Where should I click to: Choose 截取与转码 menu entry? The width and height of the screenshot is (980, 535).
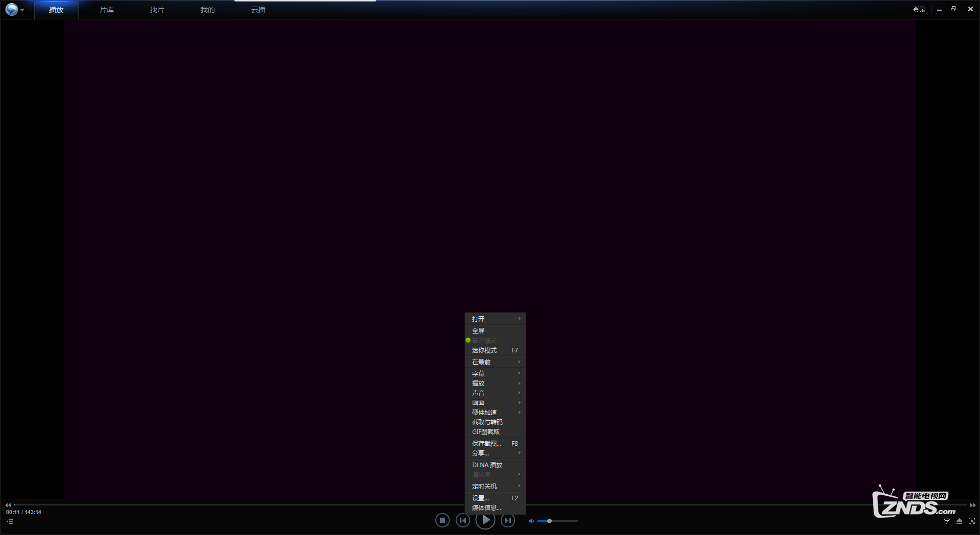point(495,422)
